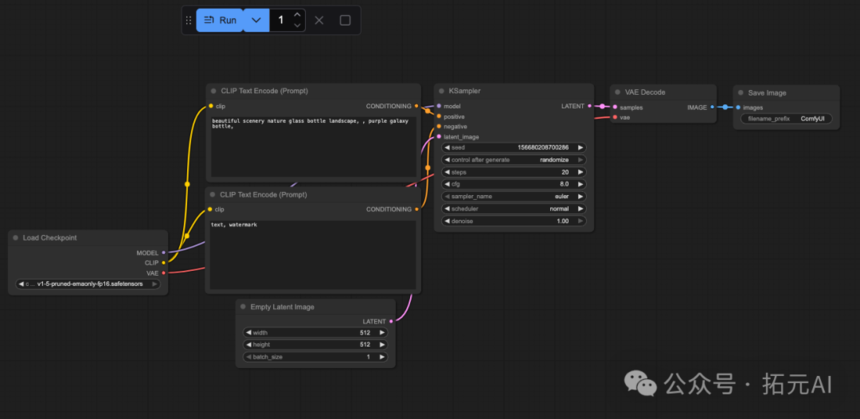This screenshot has width=860, height=419.
Task: Open scheduler normal dropdown
Action: point(514,209)
